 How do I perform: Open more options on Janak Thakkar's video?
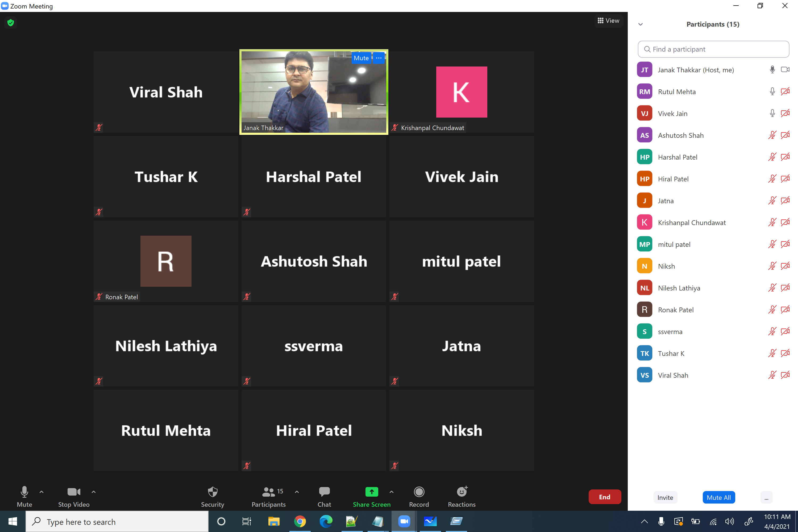point(379,58)
